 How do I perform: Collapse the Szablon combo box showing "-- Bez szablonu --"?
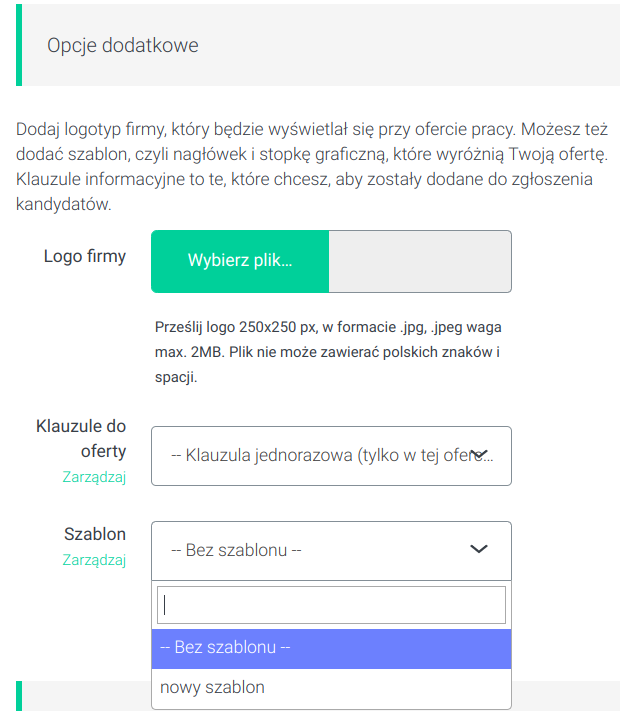pos(310,550)
